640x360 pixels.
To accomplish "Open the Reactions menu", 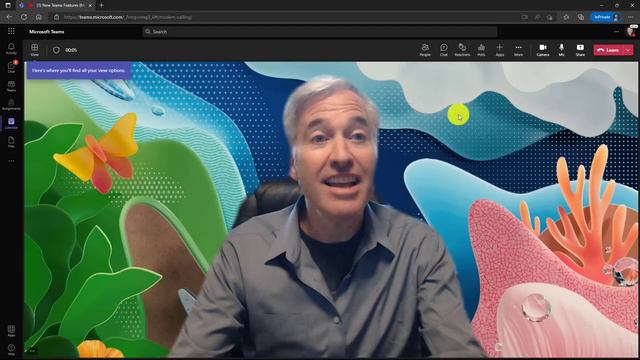I will pos(462,50).
